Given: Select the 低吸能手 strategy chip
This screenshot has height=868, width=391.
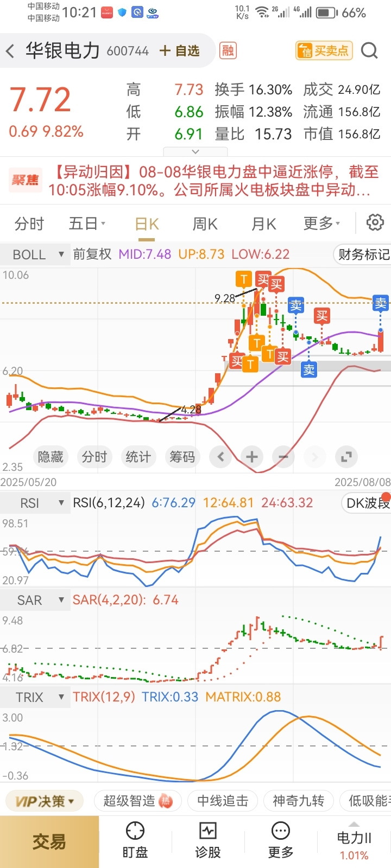Looking at the screenshot, I should (366, 801).
